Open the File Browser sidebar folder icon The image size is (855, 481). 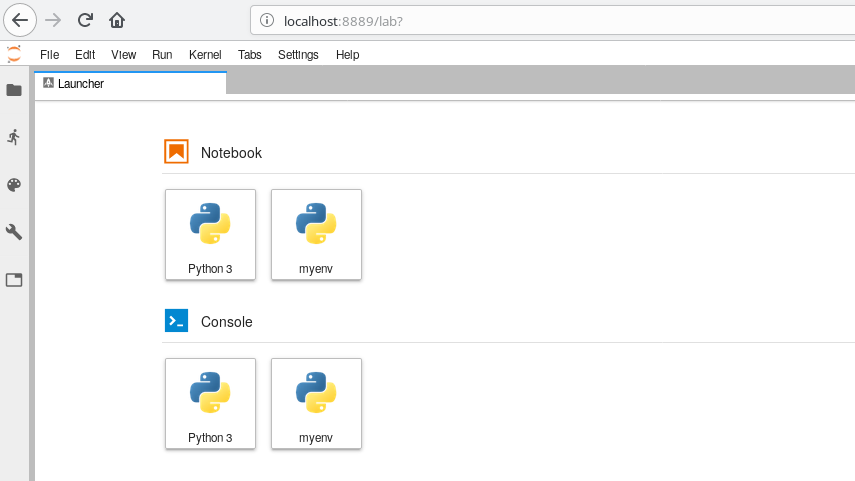pos(14,90)
